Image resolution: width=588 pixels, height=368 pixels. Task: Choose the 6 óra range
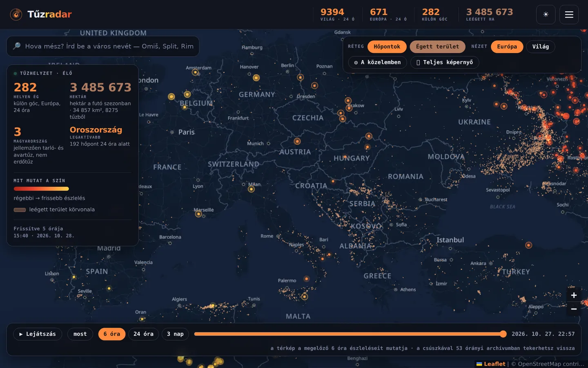point(111,334)
